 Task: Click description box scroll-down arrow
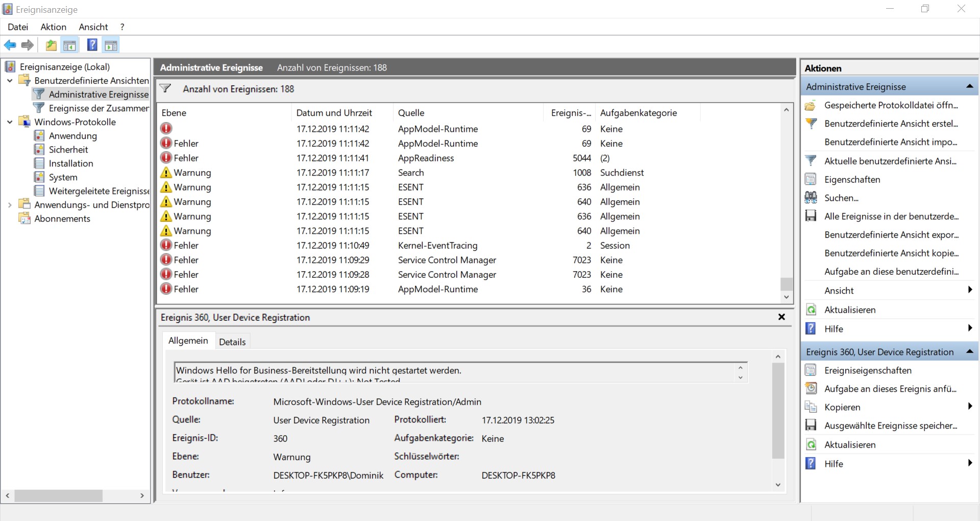point(740,378)
